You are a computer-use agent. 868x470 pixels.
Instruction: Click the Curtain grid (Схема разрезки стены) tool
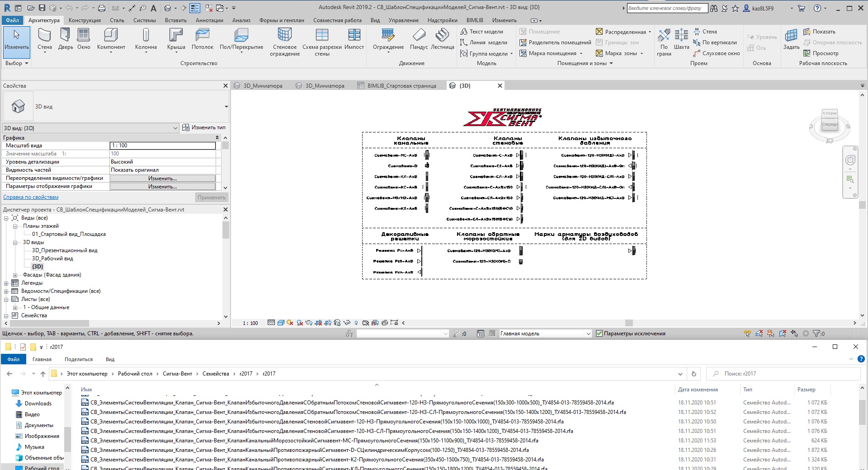point(322,42)
